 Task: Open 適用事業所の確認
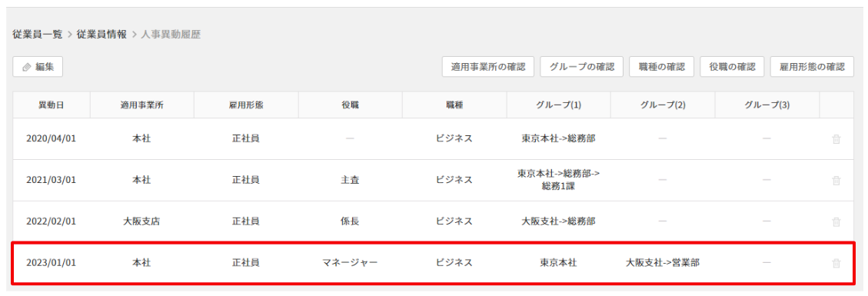tap(488, 67)
